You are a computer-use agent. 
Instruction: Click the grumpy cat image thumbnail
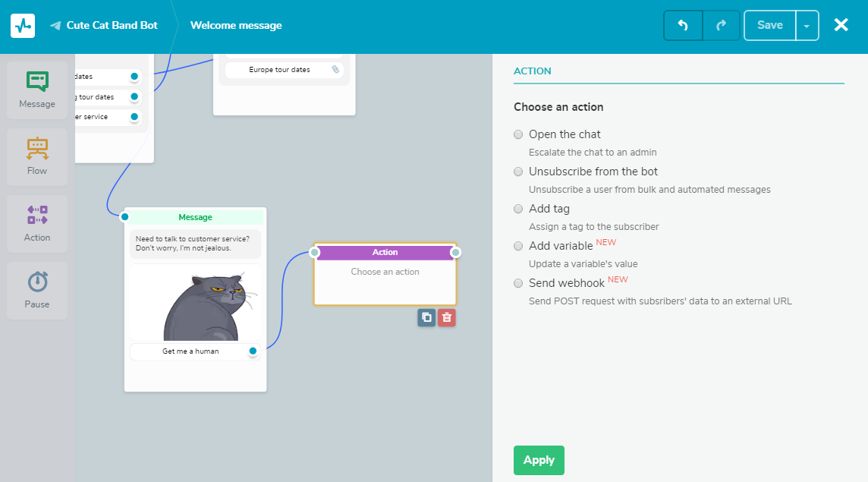coord(196,303)
